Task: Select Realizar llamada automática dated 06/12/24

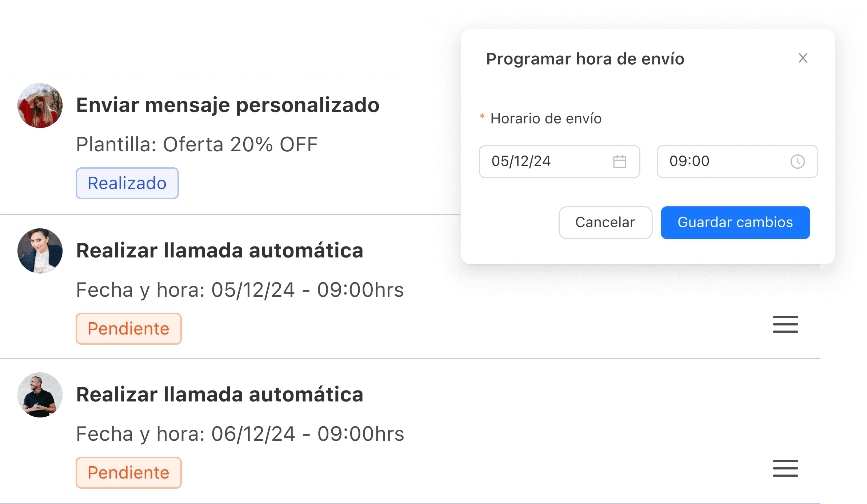Action: [220, 395]
